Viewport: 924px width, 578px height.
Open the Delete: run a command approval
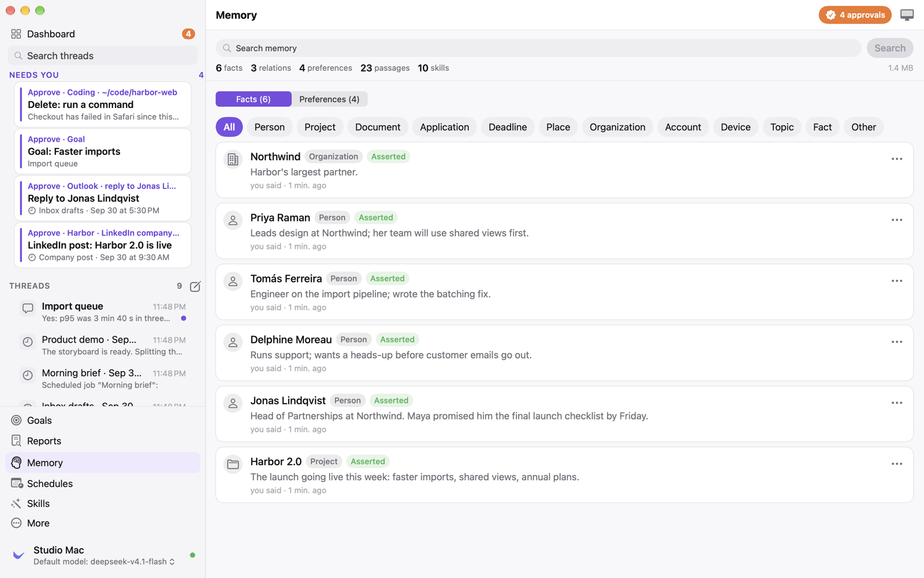click(x=103, y=104)
